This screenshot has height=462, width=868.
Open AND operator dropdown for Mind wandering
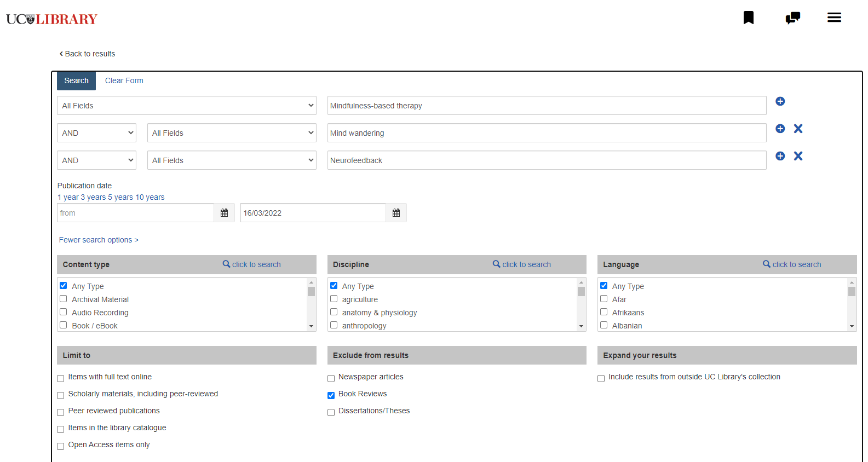[x=96, y=133]
